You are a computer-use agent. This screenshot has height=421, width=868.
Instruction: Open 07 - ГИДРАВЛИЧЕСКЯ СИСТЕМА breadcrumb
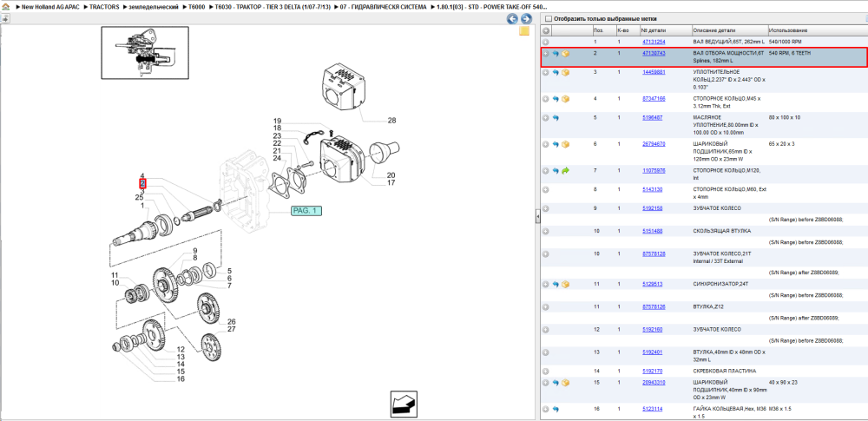click(x=383, y=7)
